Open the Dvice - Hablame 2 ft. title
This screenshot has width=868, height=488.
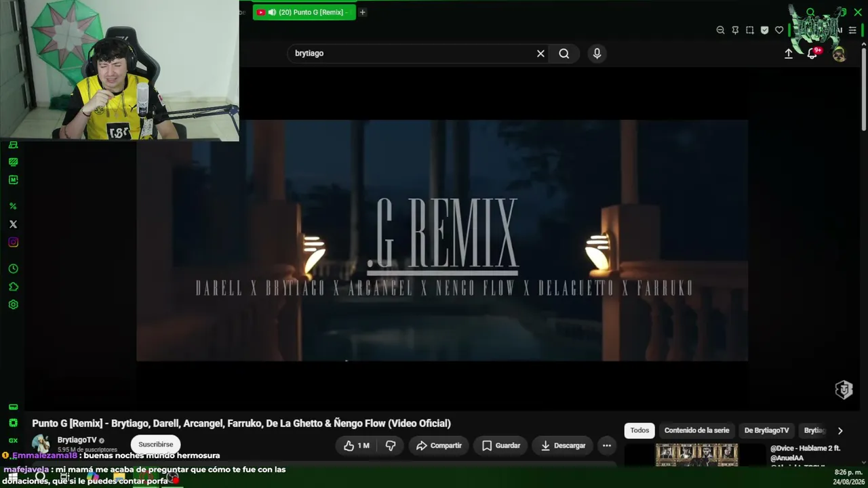[806, 453]
